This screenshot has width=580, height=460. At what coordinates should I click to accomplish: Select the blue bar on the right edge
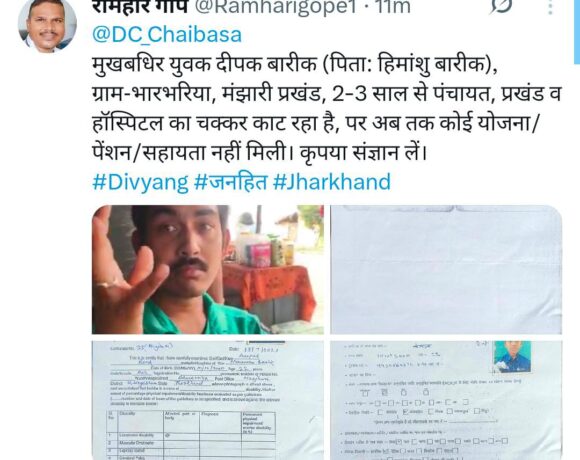point(577,32)
